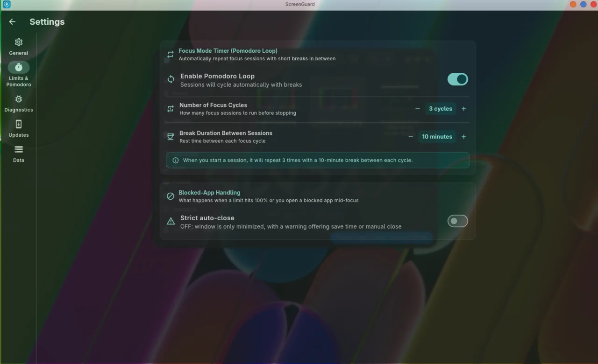Screen dimensions: 598x364
Task: Click the Enable Pomodoro Loop label
Action: point(217,76)
